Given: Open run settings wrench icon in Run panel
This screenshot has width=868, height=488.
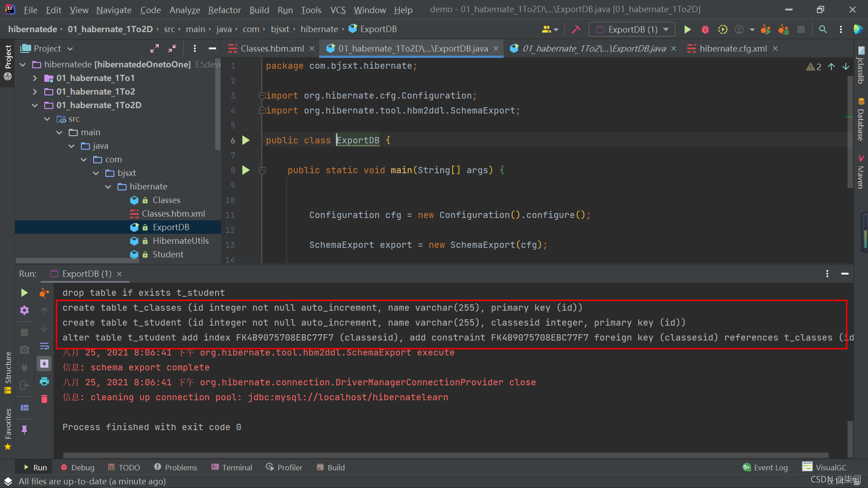Looking at the screenshot, I should 24,310.
